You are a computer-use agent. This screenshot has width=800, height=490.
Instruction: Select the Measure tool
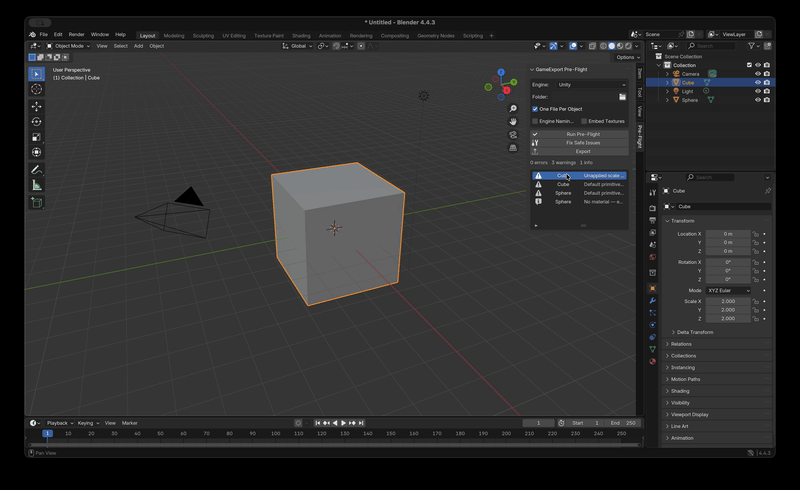(x=36, y=185)
